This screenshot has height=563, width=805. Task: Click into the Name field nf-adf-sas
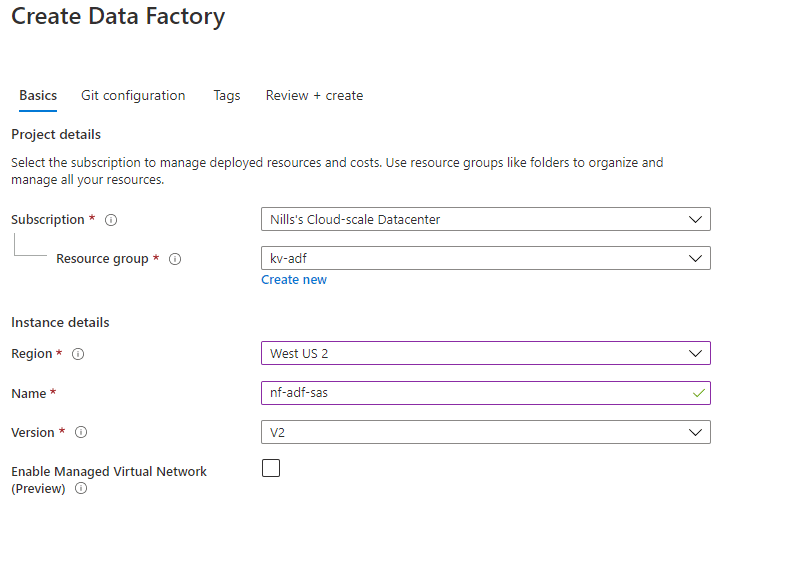pyautogui.click(x=486, y=393)
